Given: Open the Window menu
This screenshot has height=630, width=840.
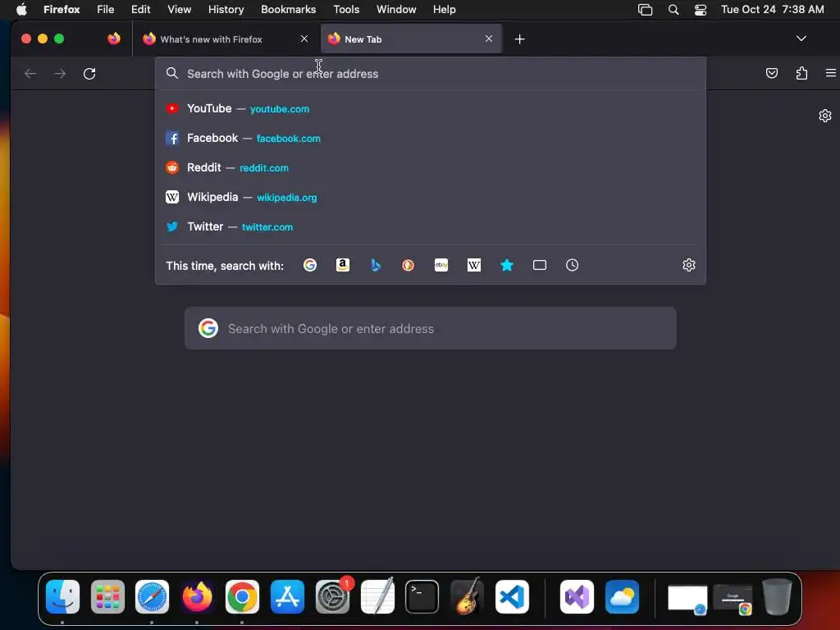Looking at the screenshot, I should coord(396,9).
